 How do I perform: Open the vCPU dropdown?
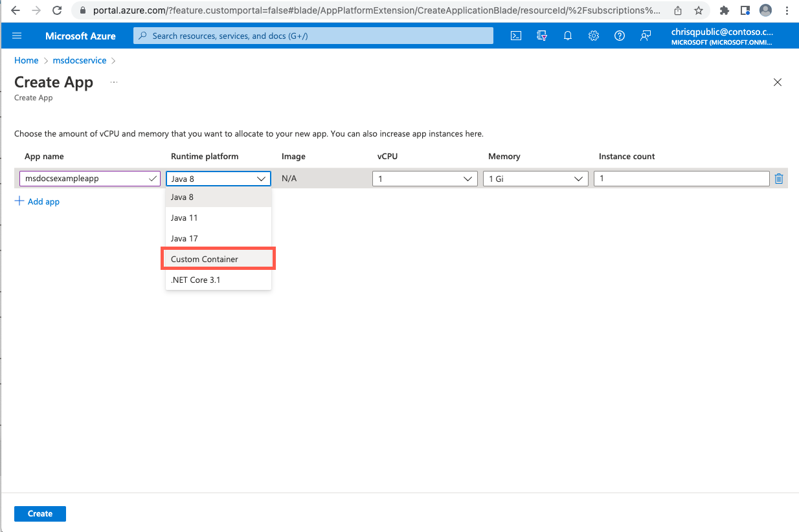pos(425,179)
